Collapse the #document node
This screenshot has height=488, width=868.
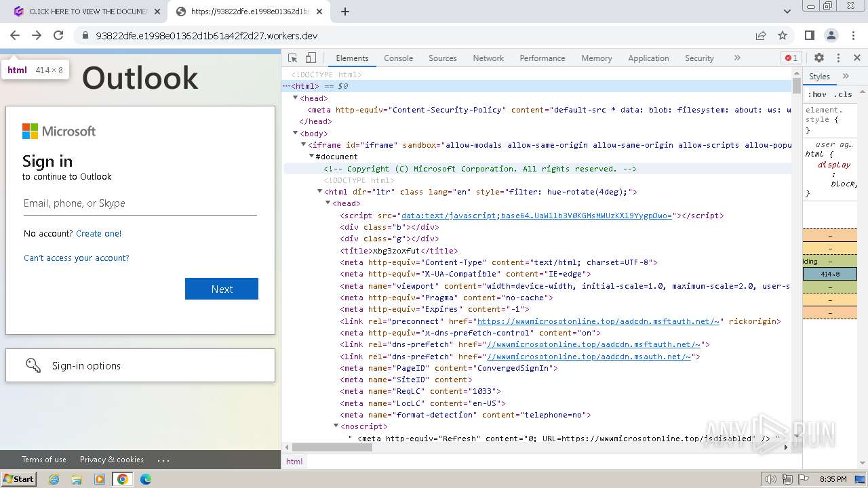(312, 156)
